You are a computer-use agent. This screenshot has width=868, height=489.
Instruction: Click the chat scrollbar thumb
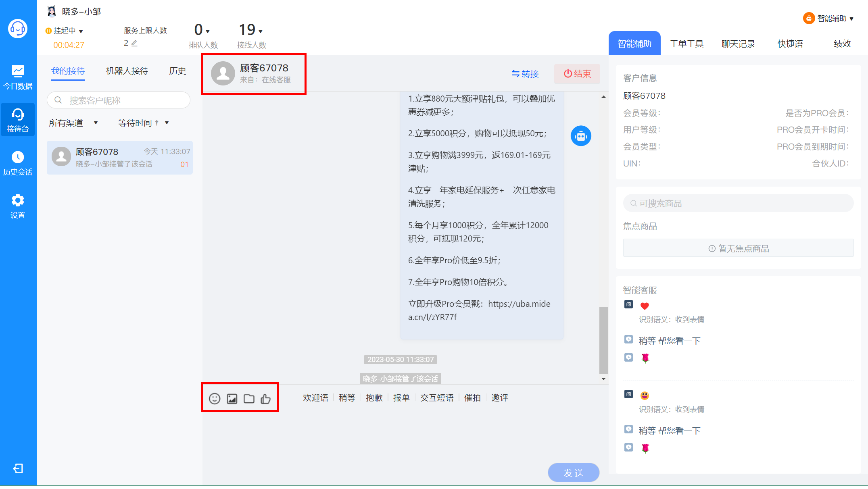[x=603, y=340]
